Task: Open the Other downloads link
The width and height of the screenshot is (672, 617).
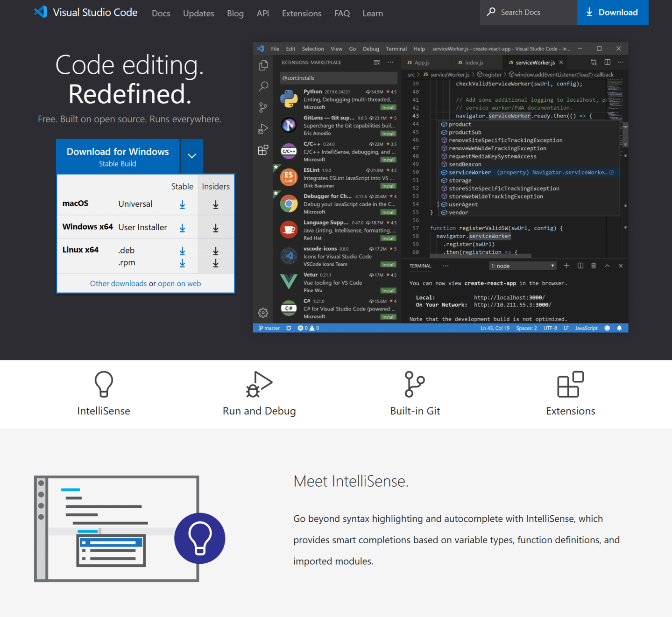Action: point(118,284)
